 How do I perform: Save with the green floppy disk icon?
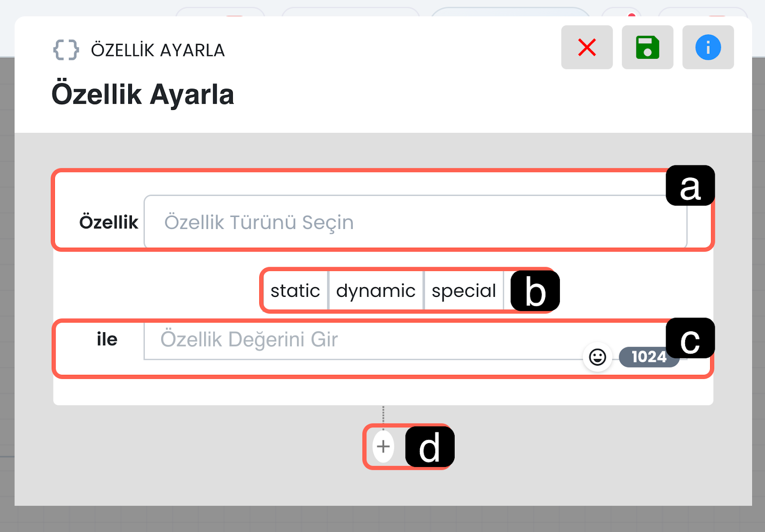(647, 47)
